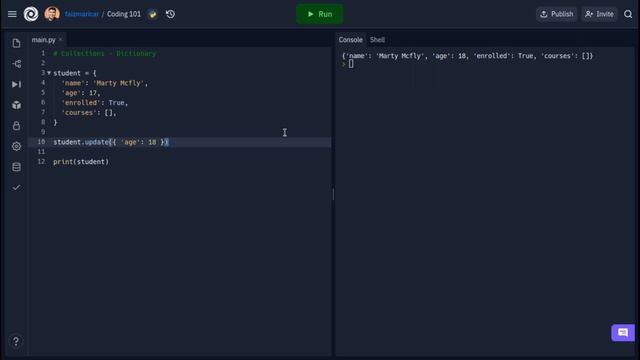Screen dimensions: 640x360
Task: Open the user profile avatar
Action: 52,14
